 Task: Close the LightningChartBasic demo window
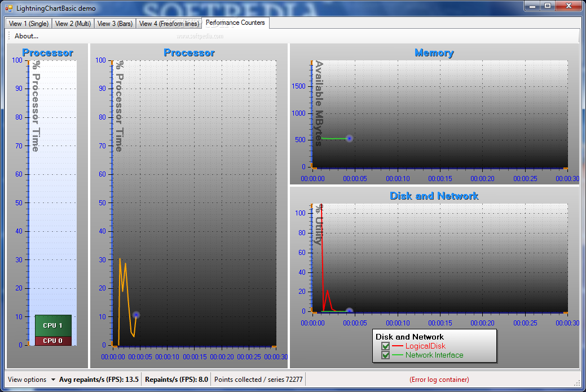pos(569,6)
